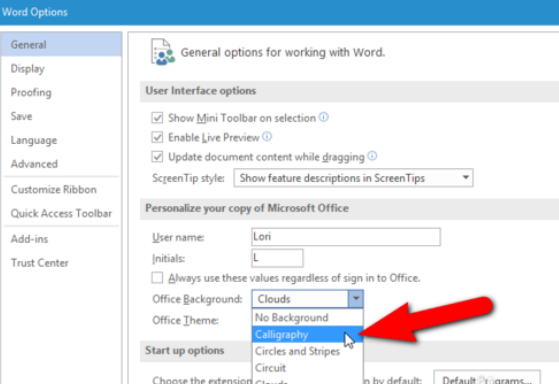Click the Personalize your copy of Microsoft Office heading
The width and height of the screenshot is (559, 384).
pos(247,208)
